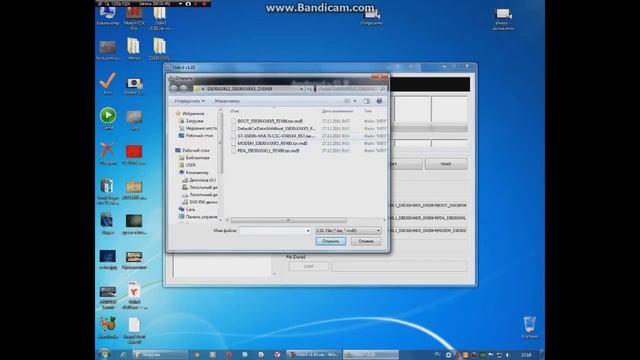Show the preview pane in the Open dialog
Viewport: 640px width, 360px height.
[367, 101]
